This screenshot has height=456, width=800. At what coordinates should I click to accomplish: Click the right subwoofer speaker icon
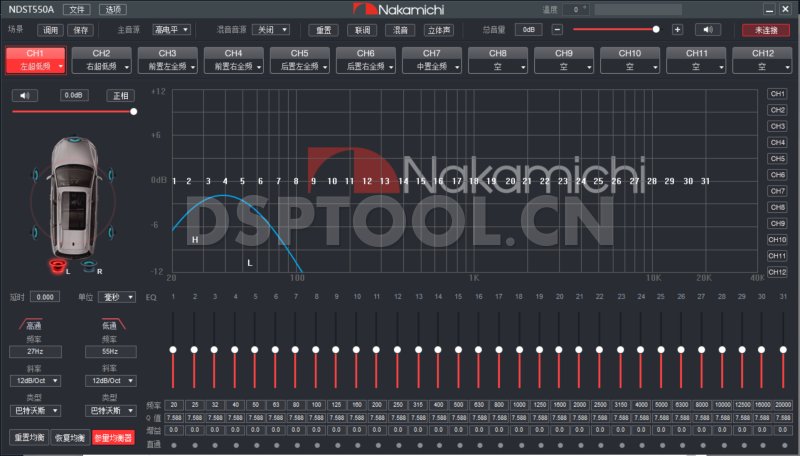click(90, 267)
